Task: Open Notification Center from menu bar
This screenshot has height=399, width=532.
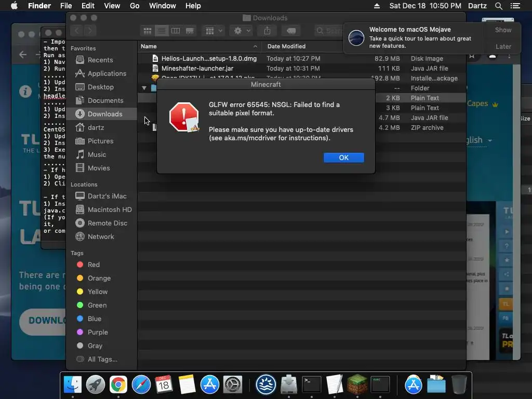Action: [515, 6]
